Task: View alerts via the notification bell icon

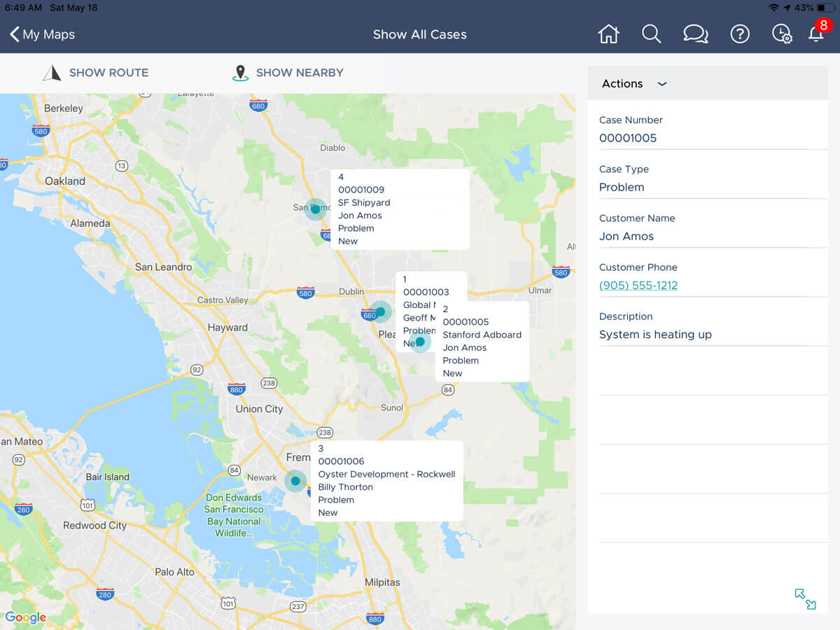Action: point(816,34)
